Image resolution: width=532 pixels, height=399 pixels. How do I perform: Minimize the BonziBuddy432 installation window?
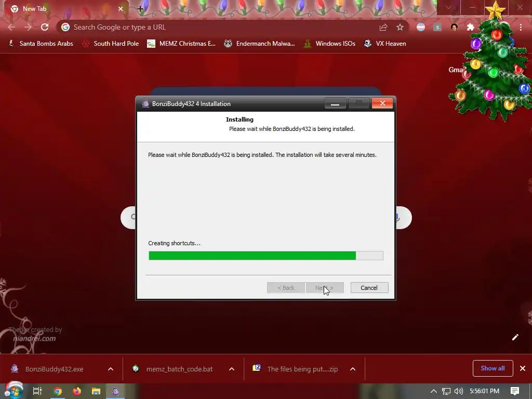335,103
